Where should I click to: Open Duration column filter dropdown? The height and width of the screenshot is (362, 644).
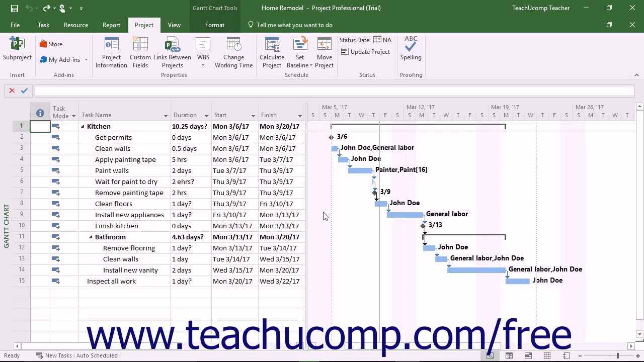coord(206,116)
